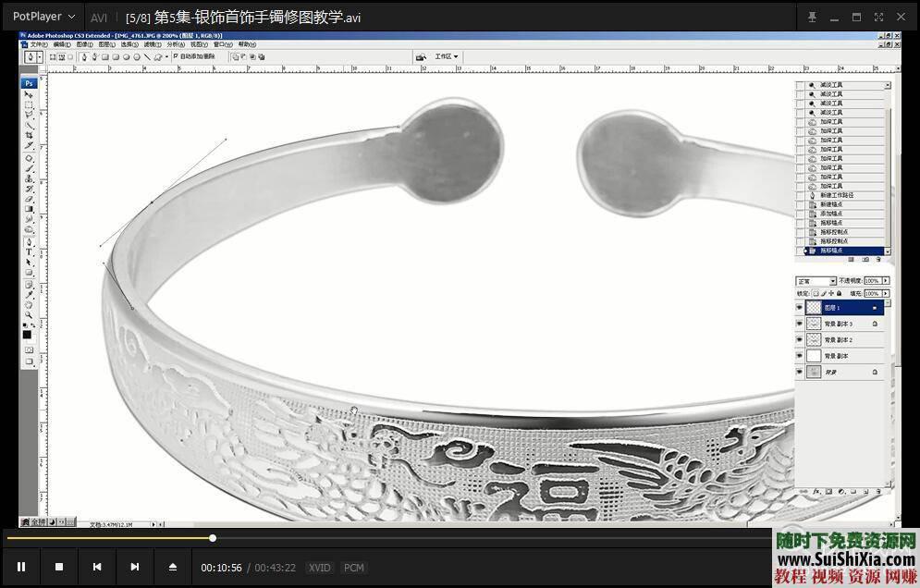Toggle visibility of 背景 副本 3 layer
The height and width of the screenshot is (588, 920).
coord(800,324)
